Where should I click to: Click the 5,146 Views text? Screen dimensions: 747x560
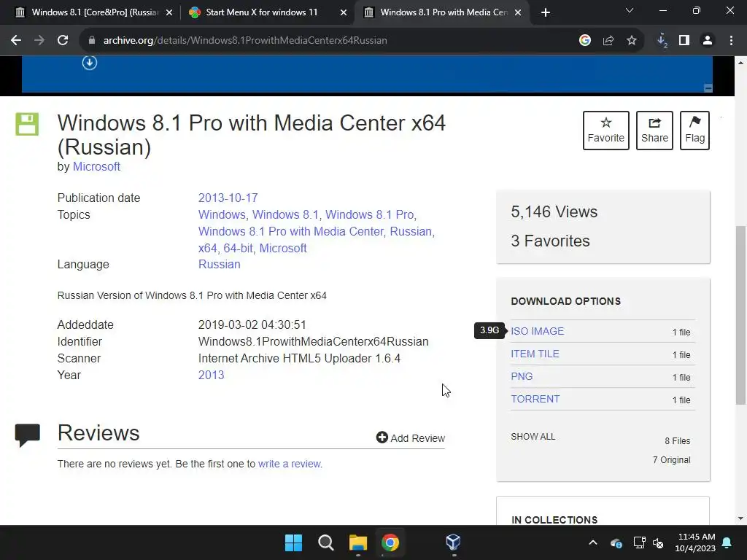click(554, 212)
